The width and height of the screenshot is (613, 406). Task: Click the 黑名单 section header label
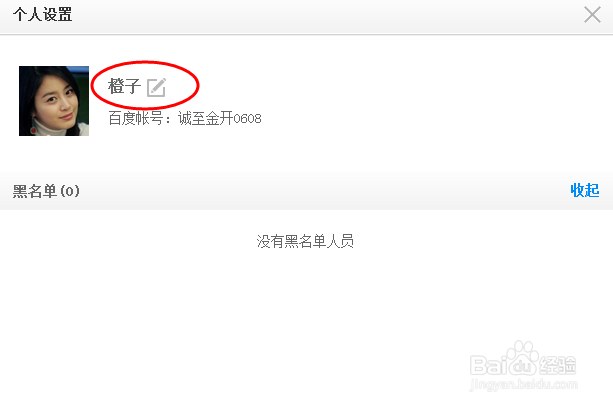pos(35,191)
